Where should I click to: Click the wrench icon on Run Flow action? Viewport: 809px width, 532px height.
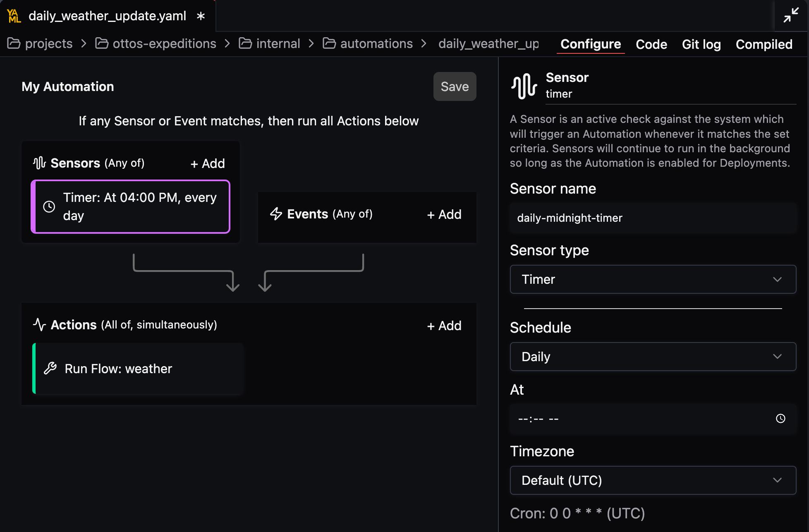(50, 368)
